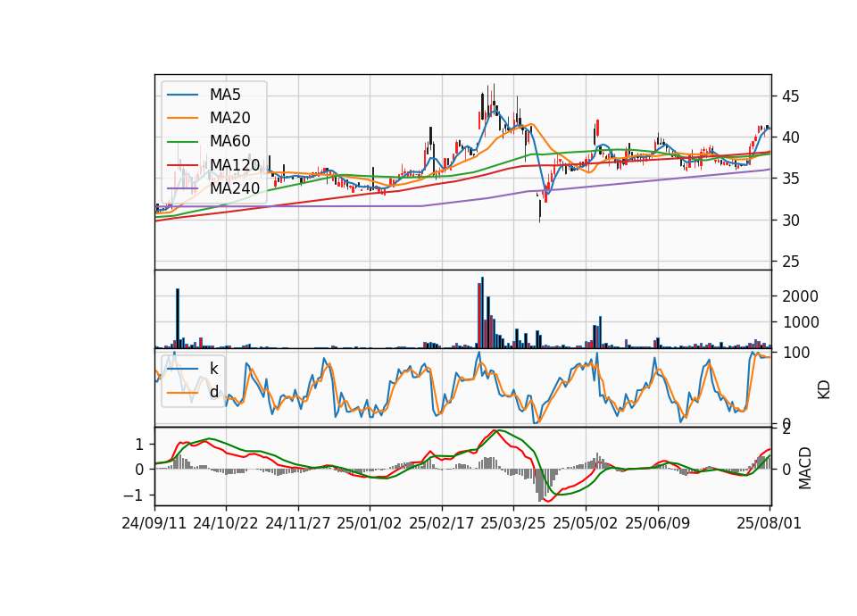Click the blue MA5 legend line sample
Image resolution: width=857 pixels, height=616 pixels.
182,96
